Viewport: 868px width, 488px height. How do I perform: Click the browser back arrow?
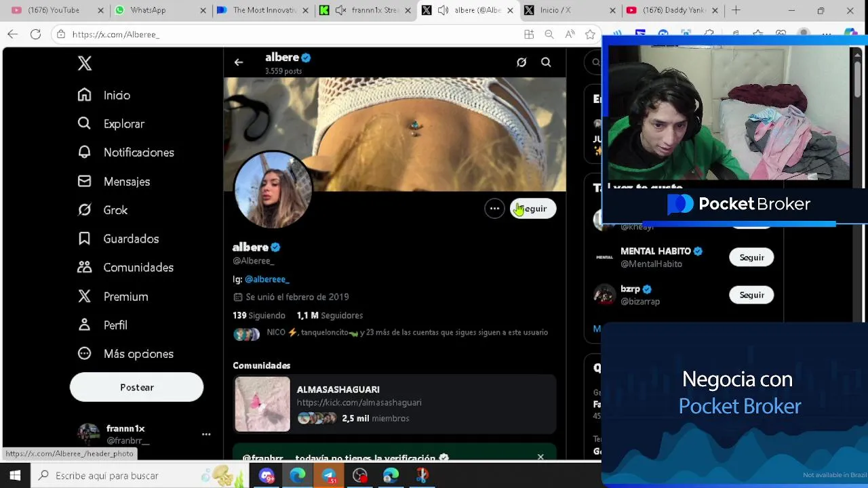coord(13,34)
